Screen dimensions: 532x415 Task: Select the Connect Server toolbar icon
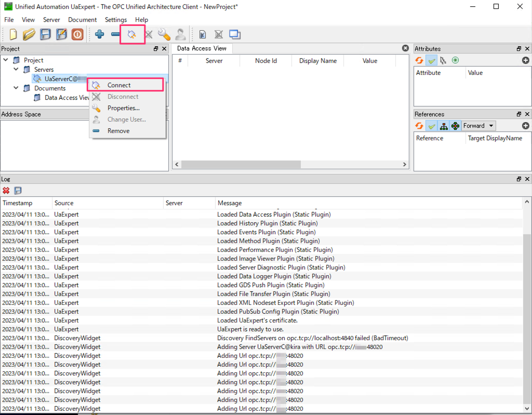coord(132,34)
